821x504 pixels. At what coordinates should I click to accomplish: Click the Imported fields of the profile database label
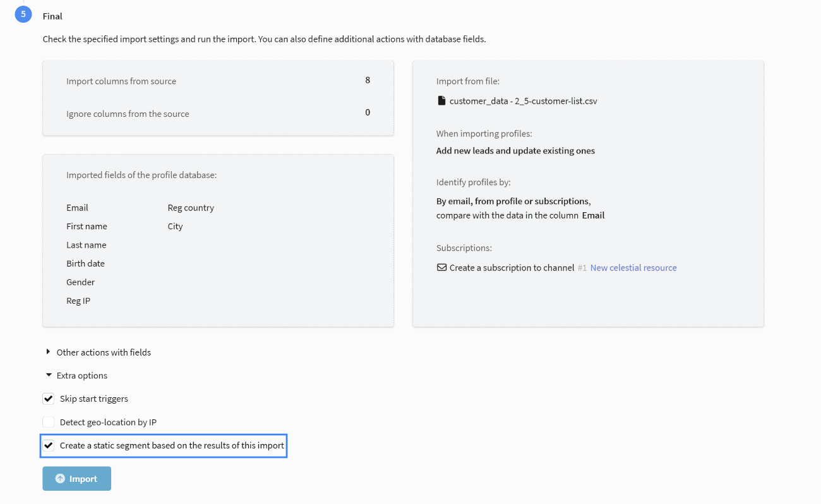(x=141, y=175)
